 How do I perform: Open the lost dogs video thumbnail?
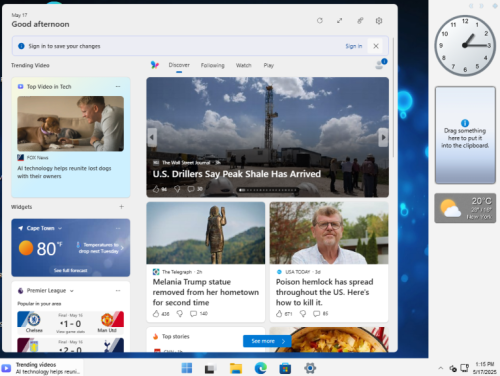point(71,123)
